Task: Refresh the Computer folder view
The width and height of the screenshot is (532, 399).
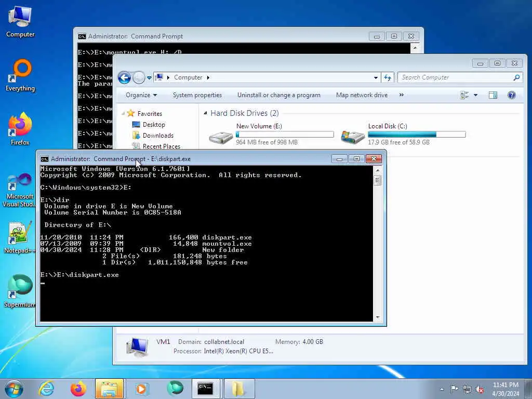Action: 388,77
